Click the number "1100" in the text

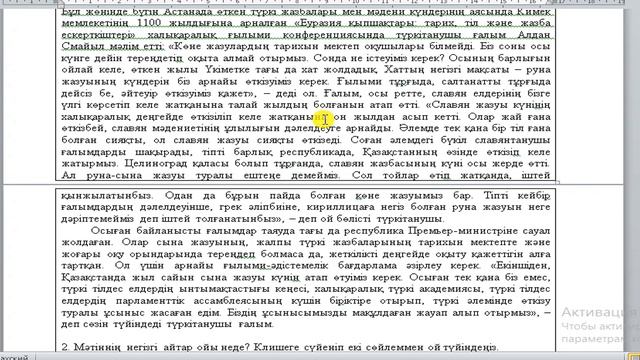tap(149, 23)
